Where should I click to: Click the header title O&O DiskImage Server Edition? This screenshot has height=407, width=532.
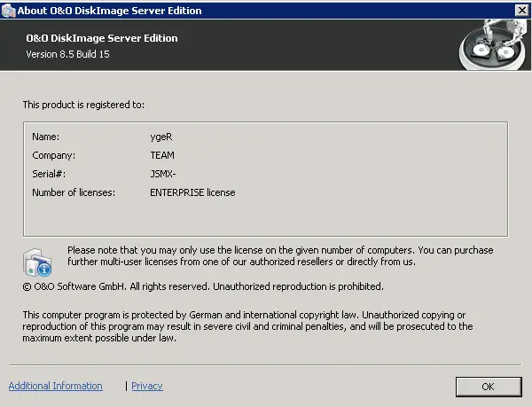102,38
